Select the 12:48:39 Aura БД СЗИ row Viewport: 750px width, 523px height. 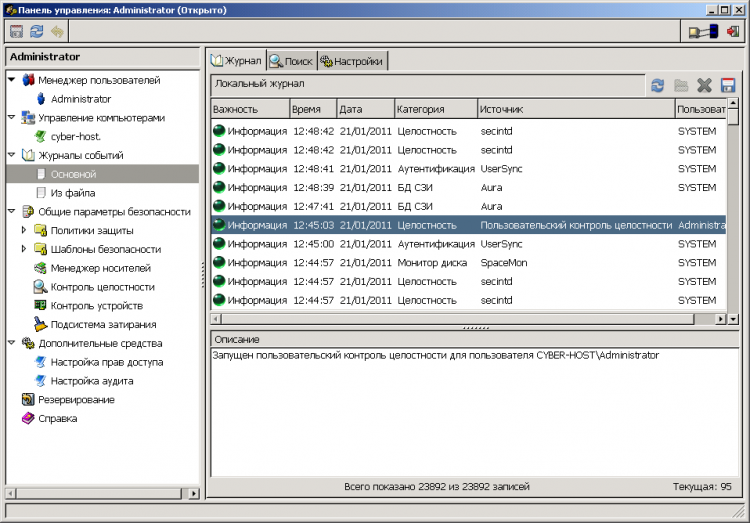click(468, 187)
